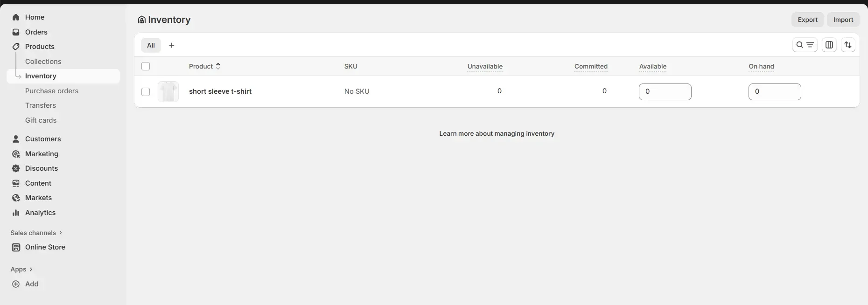Image resolution: width=868 pixels, height=305 pixels.
Task: Expand the Sales channels section
Action: (x=36, y=233)
